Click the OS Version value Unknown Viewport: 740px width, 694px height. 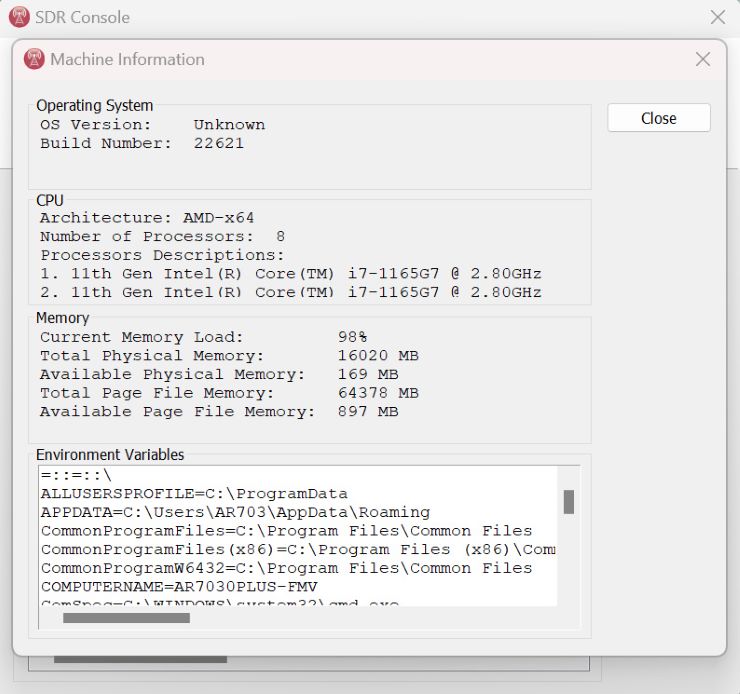(229, 125)
